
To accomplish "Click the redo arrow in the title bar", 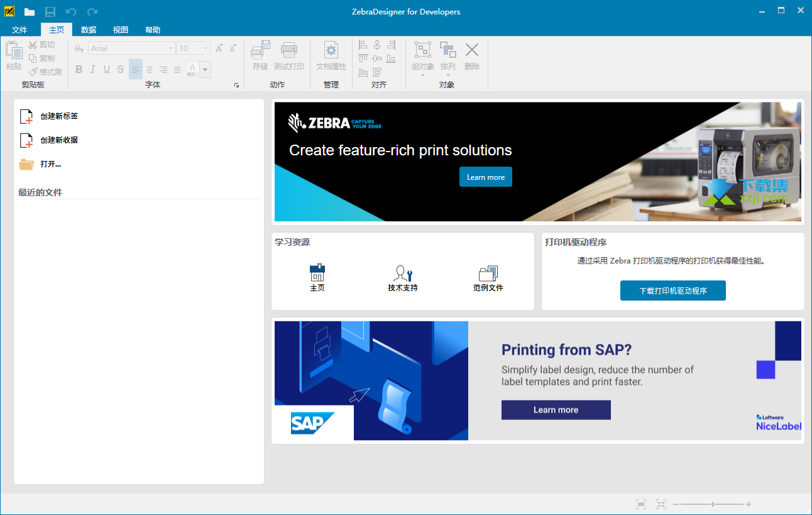I will coord(92,12).
